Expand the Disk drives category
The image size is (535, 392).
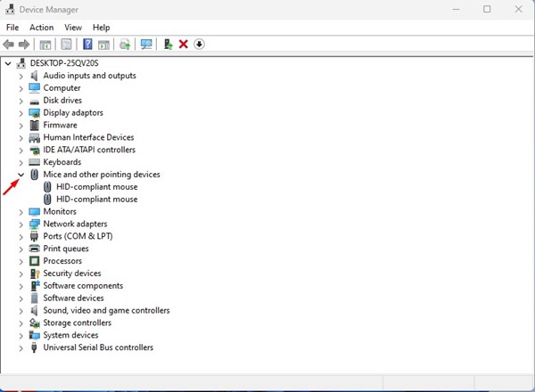(21, 101)
